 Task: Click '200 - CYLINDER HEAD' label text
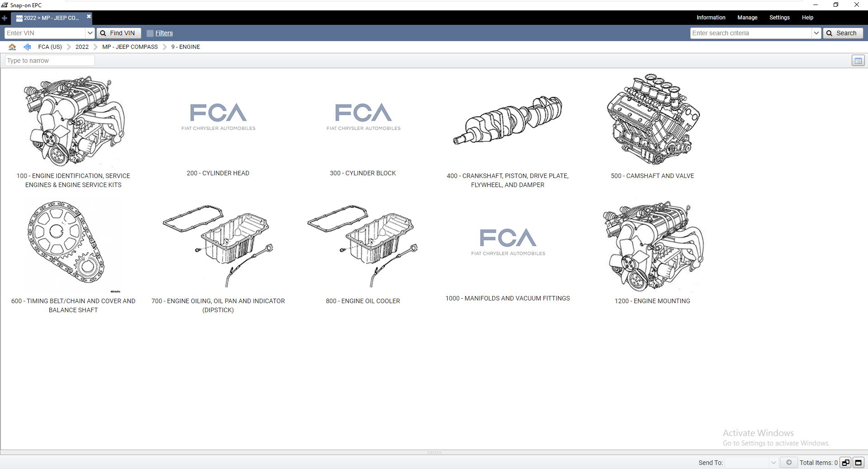tap(218, 173)
